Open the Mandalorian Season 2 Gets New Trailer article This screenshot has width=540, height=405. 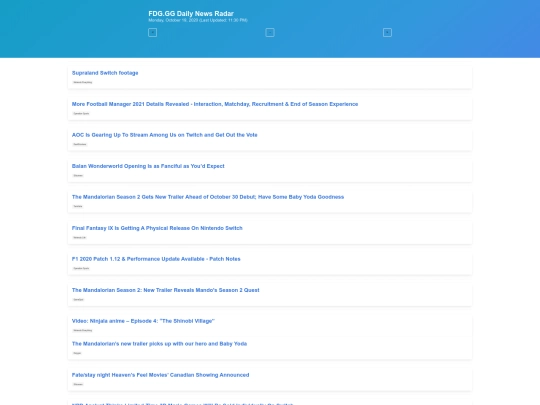pyautogui.click(x=208, y=197)
